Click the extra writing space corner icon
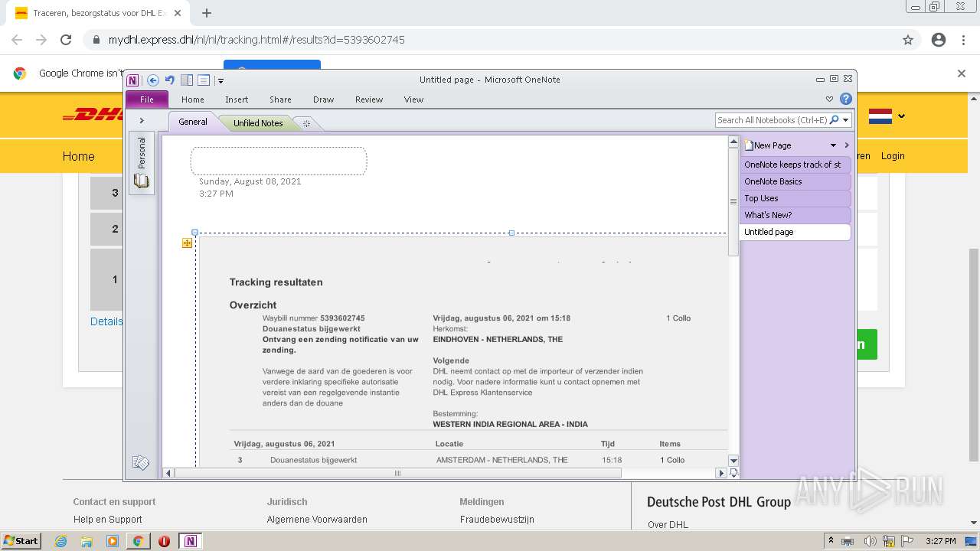980x551 pixels. (733, 473)
